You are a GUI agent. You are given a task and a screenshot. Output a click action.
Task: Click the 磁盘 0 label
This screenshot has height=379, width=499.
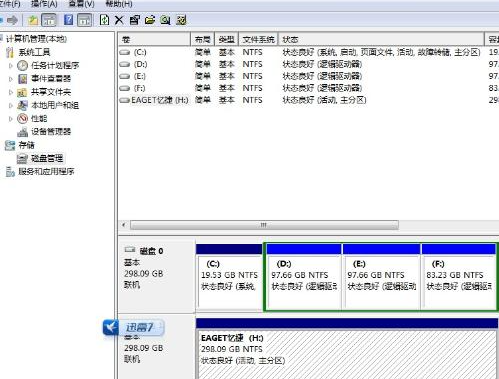[151, 251]
